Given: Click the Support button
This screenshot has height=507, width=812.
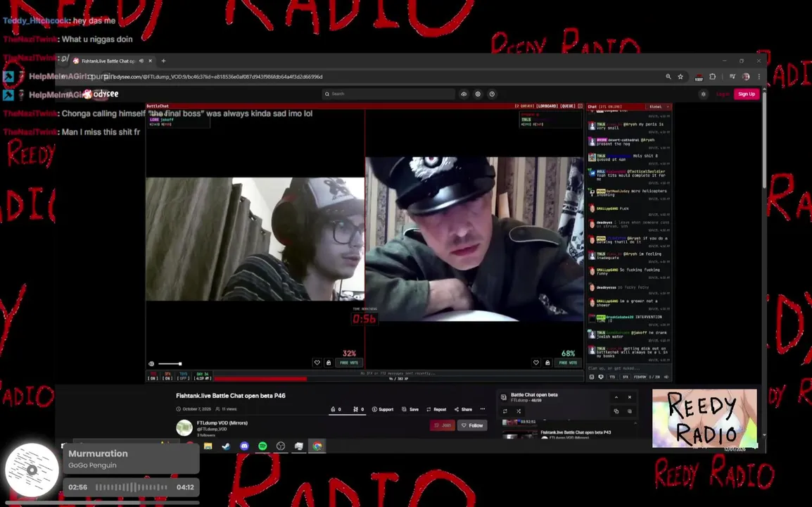Looking at the screenshot, I should (x=383, y=410).
